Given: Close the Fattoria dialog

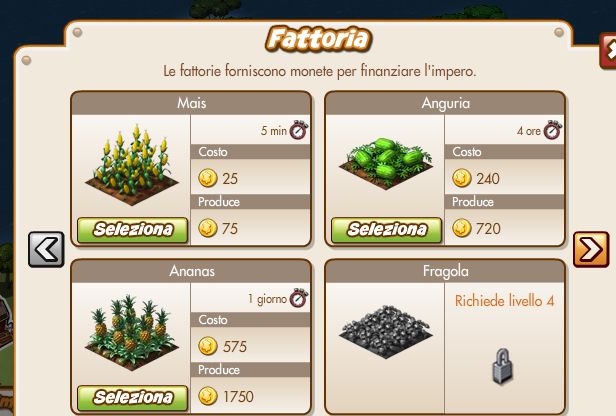Looking at the screenshot, I should tap(609, 51).
